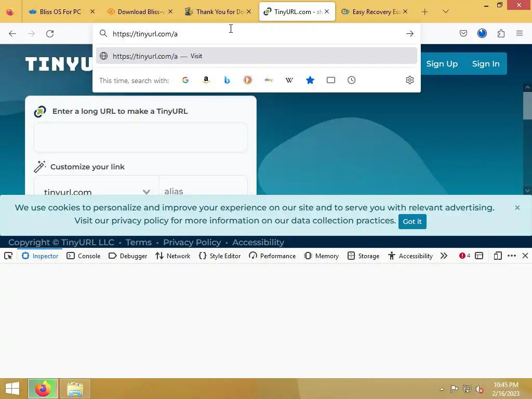Open the Storage DevTools tab
The height and width of the screenshot is (399, 532).
coord(363,256)
